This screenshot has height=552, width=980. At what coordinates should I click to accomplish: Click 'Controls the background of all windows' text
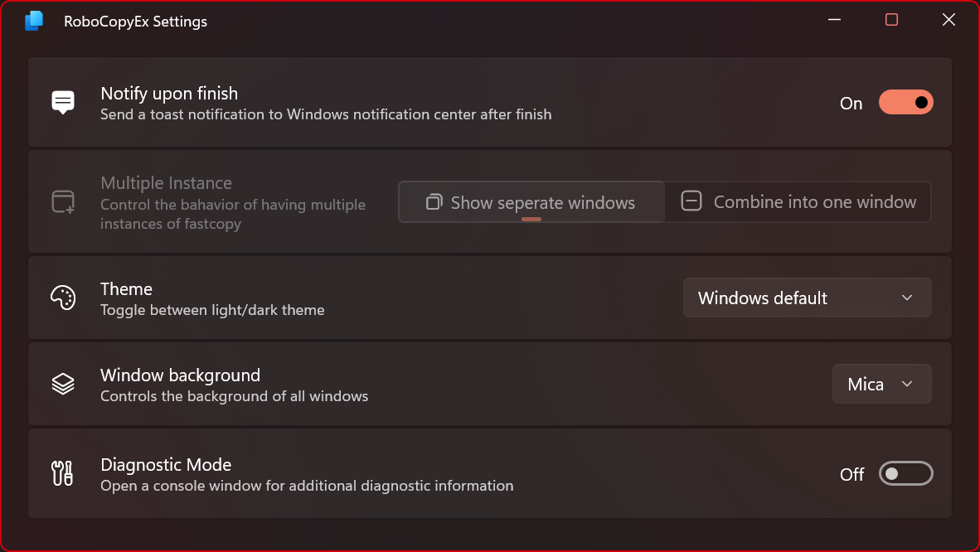[235, 396]
